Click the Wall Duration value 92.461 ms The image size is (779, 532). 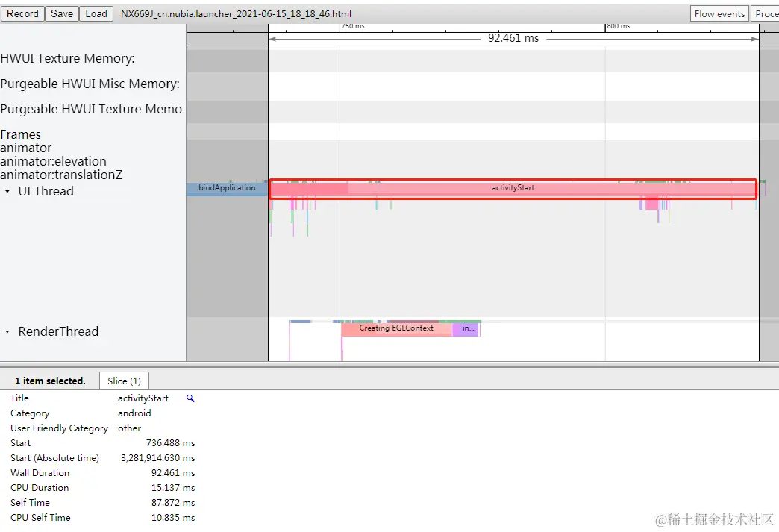point(173,473)
